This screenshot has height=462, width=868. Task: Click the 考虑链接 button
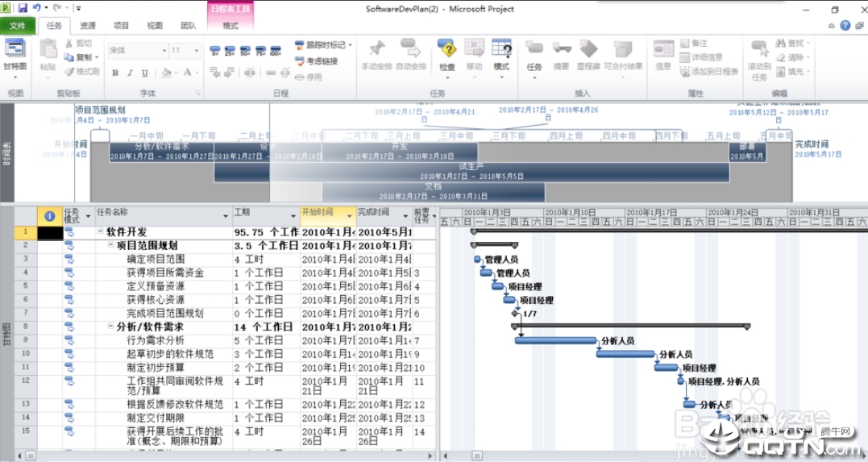315,61
